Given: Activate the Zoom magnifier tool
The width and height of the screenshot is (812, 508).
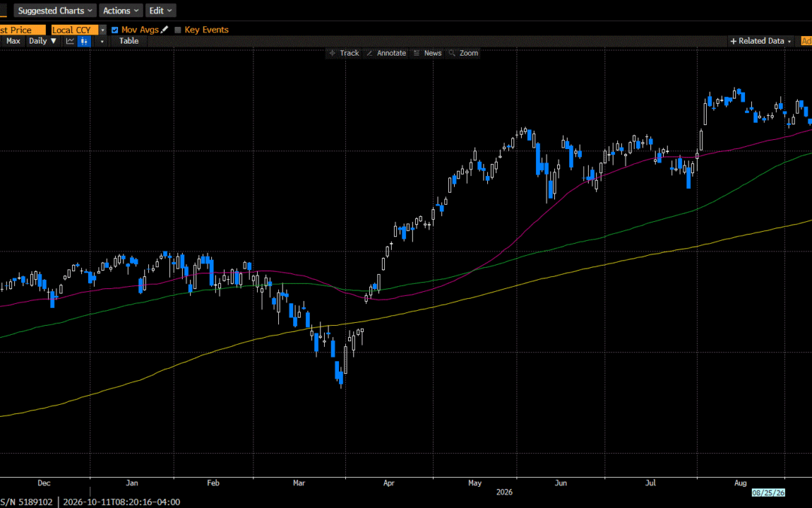Looking at the screenshot, I should tap(463, 53).
